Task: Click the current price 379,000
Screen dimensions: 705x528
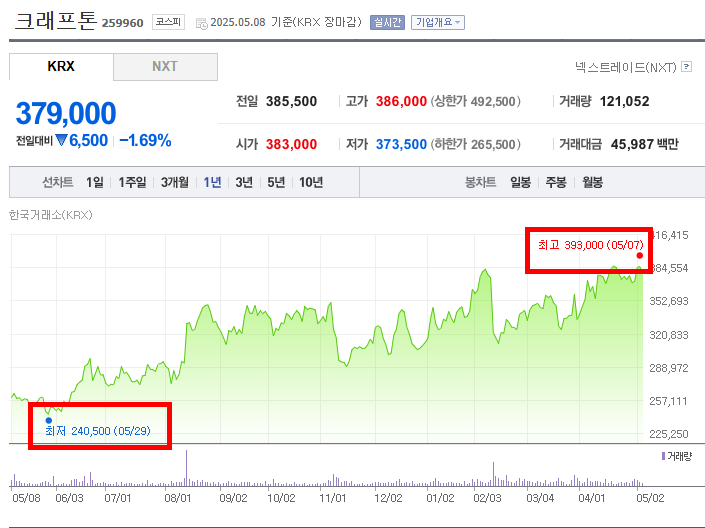Action: pyautogui.click(x=66, y=113)
